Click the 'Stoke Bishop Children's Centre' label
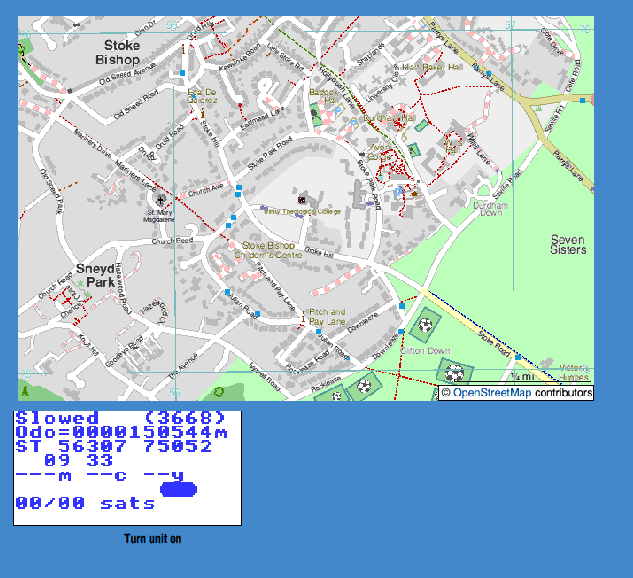The image size is (633, 578). [268, 250]
